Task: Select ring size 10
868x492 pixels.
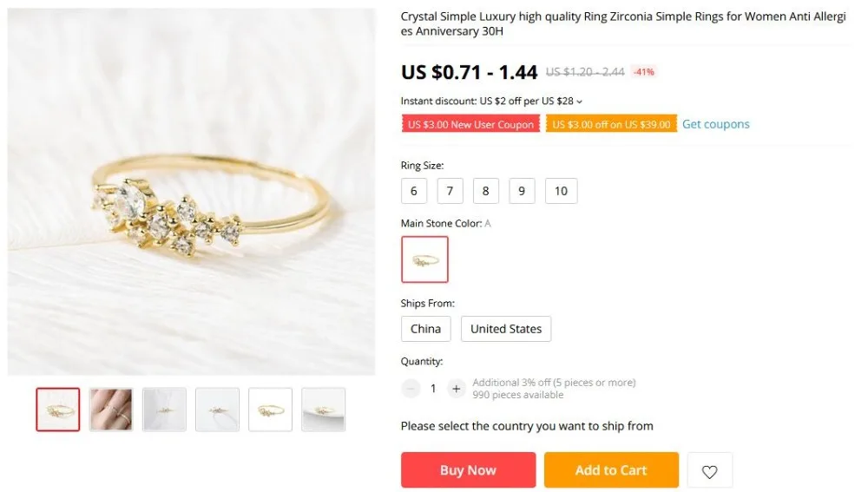Action: (562, 191)
